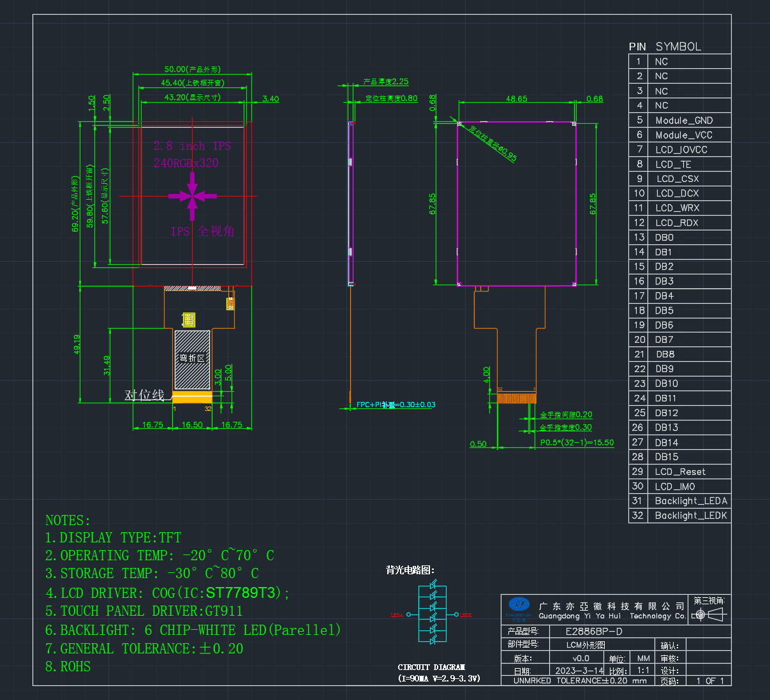Image resolution: width=770 pixels, height=700 pixels.
Task: Click the 'IPS 全视角' label
Action: click(x=202, y=231)
